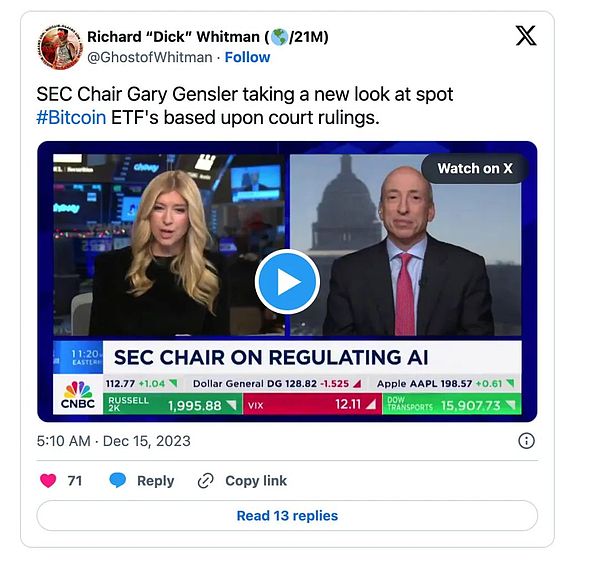Click the reply speech bubble icon

[118, 481]
